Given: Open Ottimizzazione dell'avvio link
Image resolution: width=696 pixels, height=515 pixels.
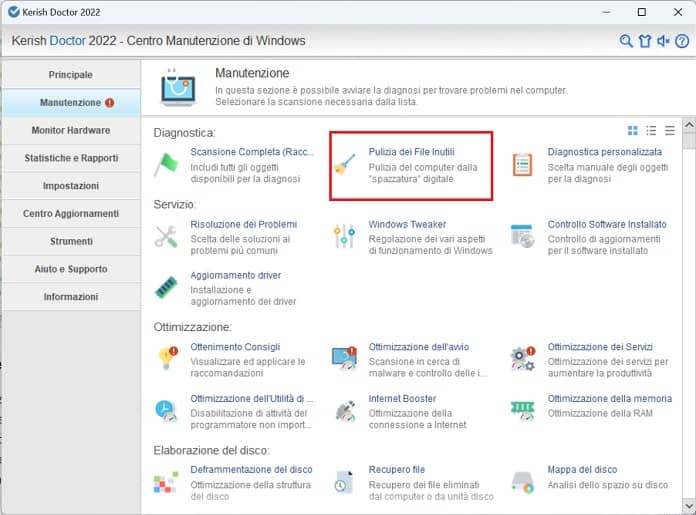Looking at the screenshot, I should (419, 347).
